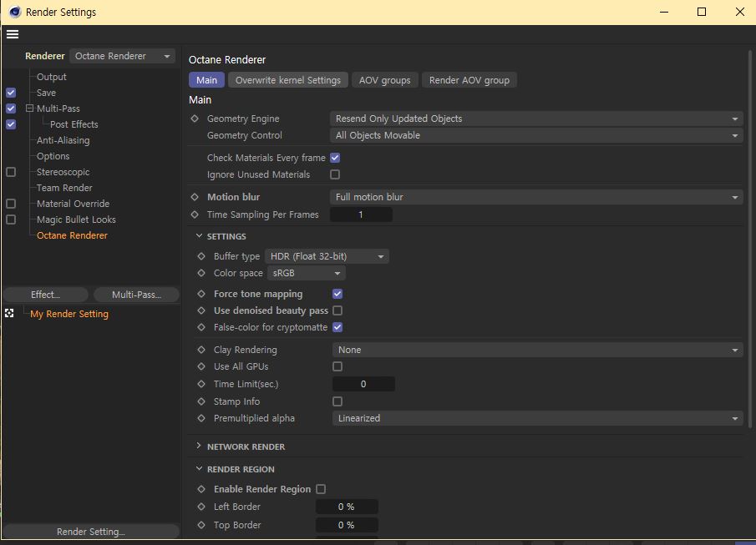Click keyframe diamond beside Force tone mapping
The image size is (756, 545).
[201, 294]
